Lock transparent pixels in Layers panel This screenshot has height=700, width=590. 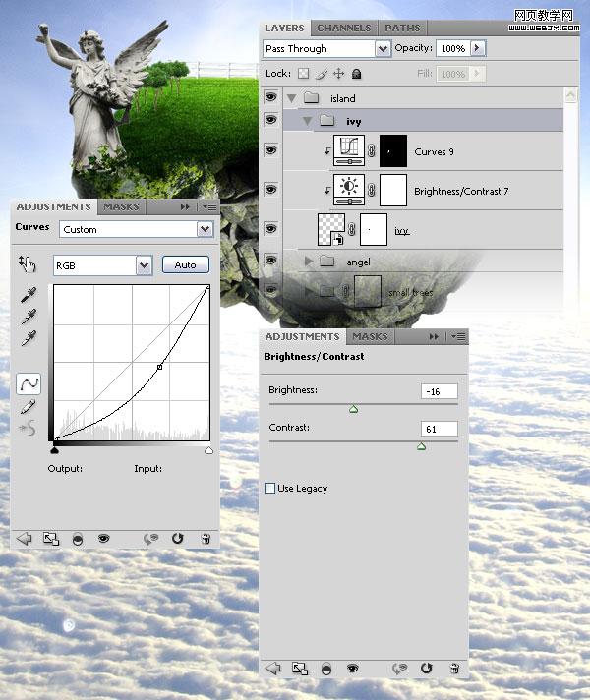click(303, 73)
